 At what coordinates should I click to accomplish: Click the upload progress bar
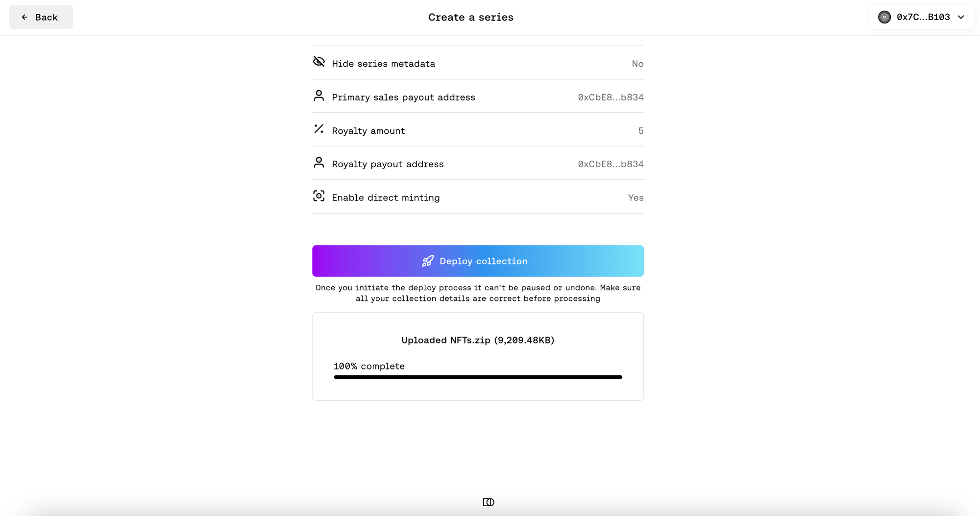click(x=478, y=377)
